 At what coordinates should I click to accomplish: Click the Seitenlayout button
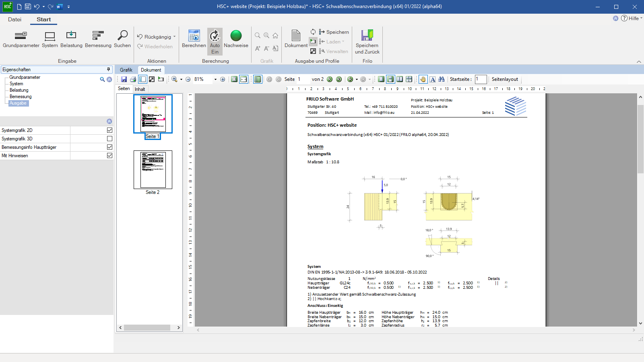[x=505, y=79]
